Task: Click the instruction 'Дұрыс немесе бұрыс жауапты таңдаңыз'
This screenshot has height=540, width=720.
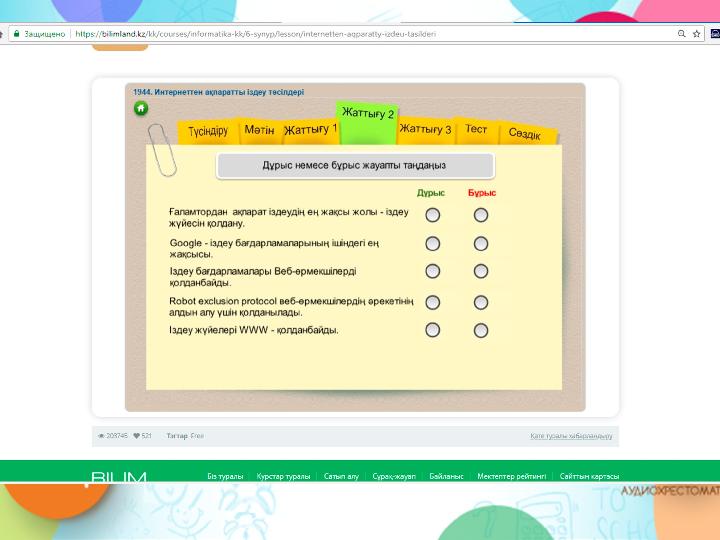Action: point(354,165)
